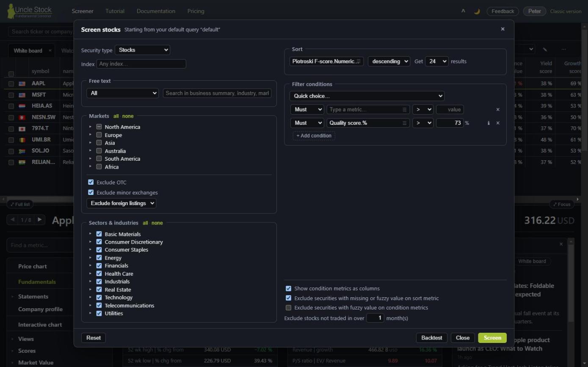Open the Screener menu item
The height and width of the screenshot is (367, 588).
[83, 11]
